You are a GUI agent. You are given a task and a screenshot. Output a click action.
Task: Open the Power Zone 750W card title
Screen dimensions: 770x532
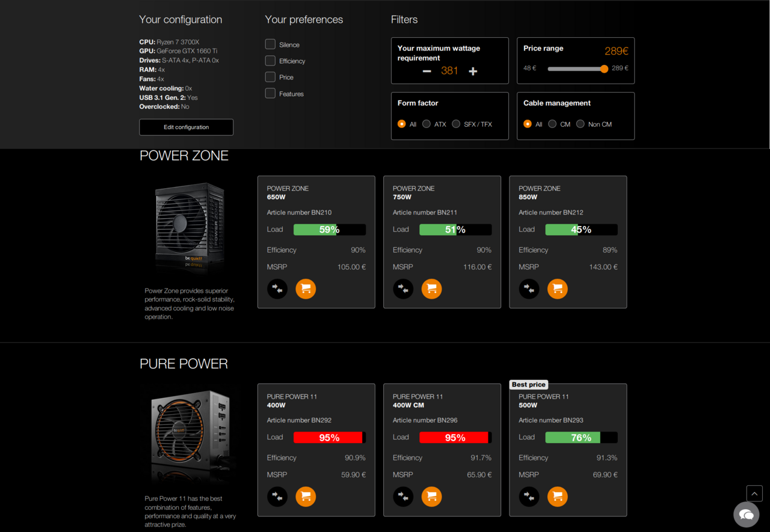[x=414, y=192]
